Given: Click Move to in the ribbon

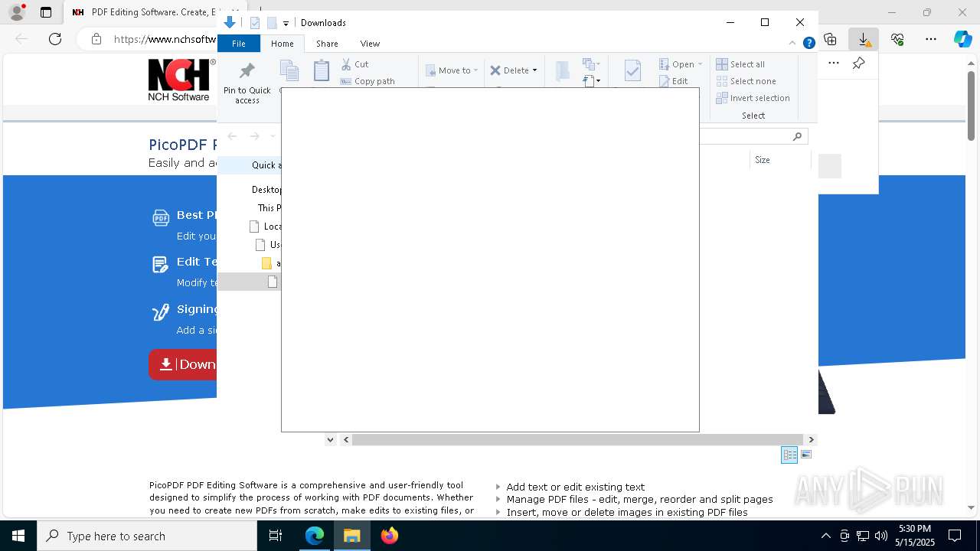Looking at the screenshot, I should point(452,70).
